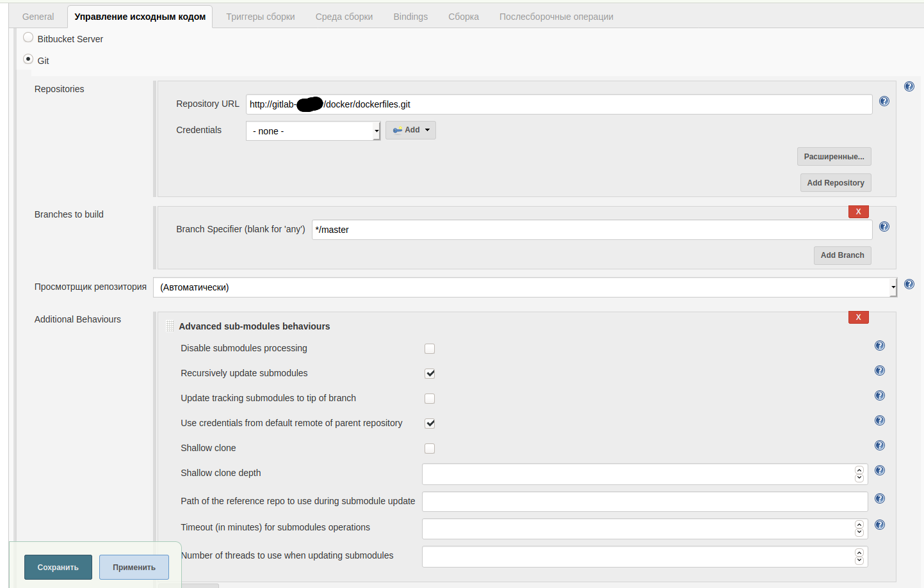
Task: Click the Add Repository button
Action: pos(835,183)
